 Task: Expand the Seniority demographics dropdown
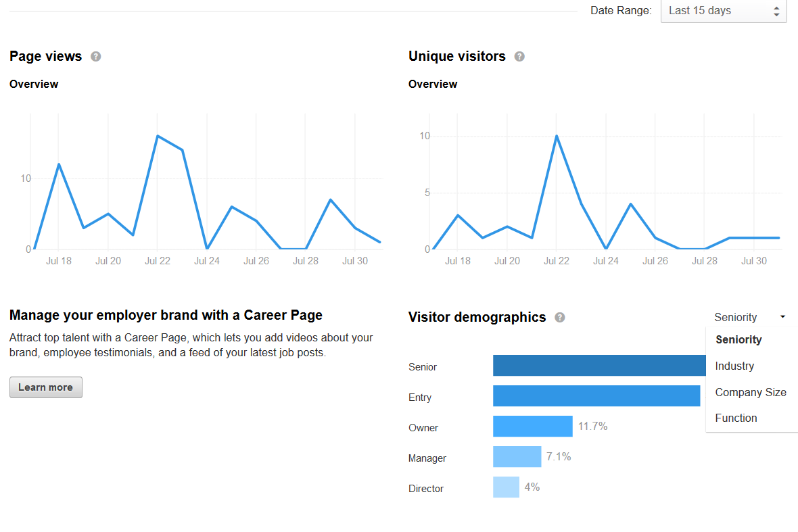[x=750, y=317]
